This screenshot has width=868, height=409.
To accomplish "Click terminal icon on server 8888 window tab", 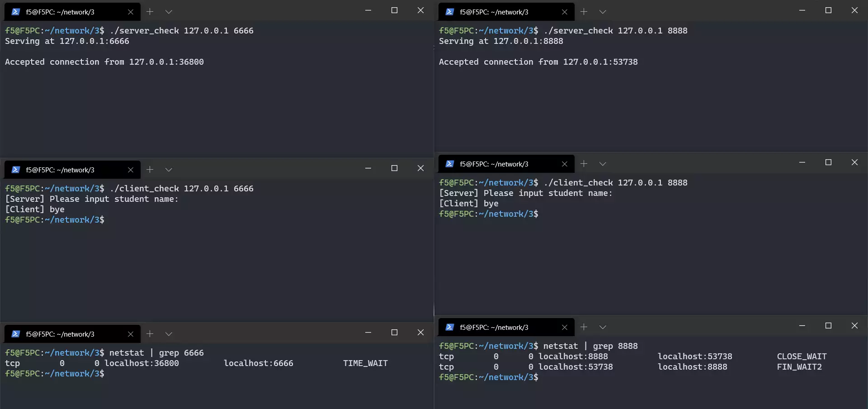I will (449, 12).
